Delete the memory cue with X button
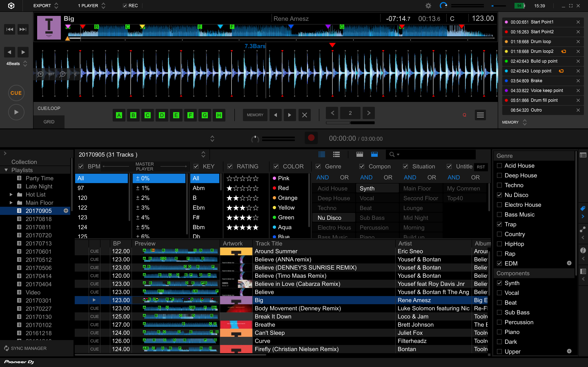Screen dimensions: 588x367 pyautogui.click(x=304, y=115)
